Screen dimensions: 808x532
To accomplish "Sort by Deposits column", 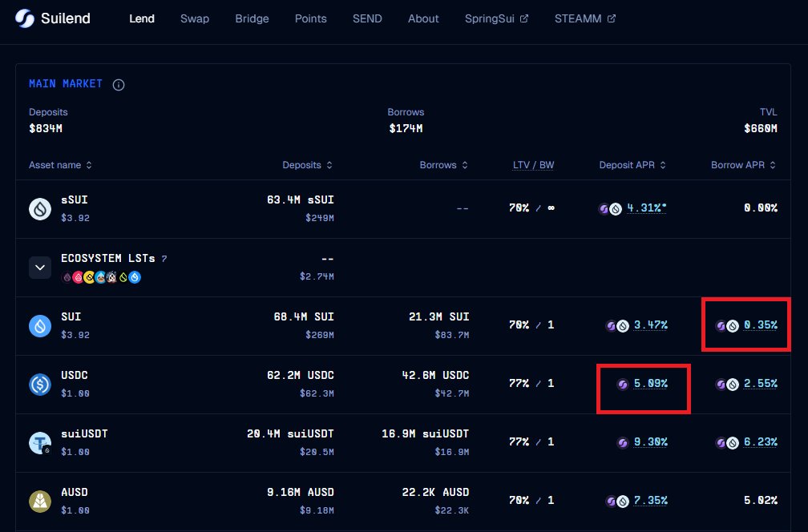I will 307,165.
